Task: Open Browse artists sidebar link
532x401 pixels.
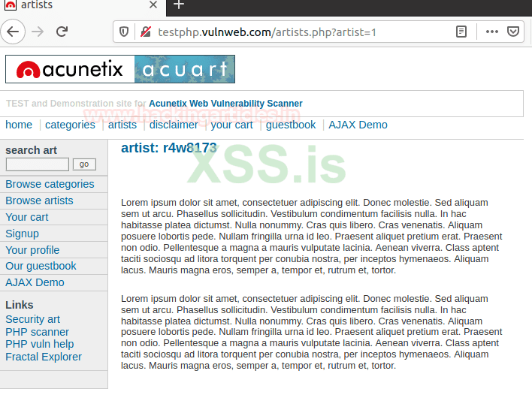Action: pyautogui.click(x=39, y=200)
